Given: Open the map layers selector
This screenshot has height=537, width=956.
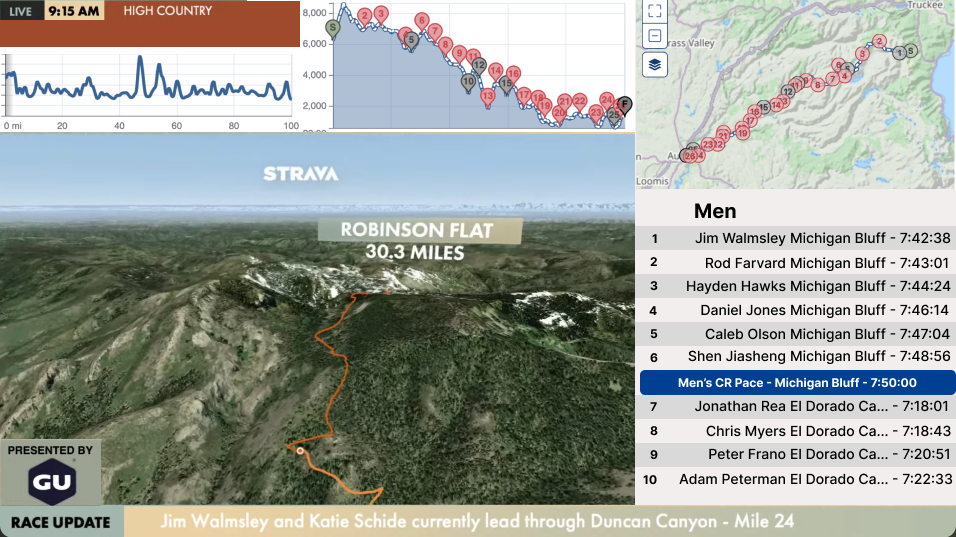Looking at the screenshot, I should (654, 64).
